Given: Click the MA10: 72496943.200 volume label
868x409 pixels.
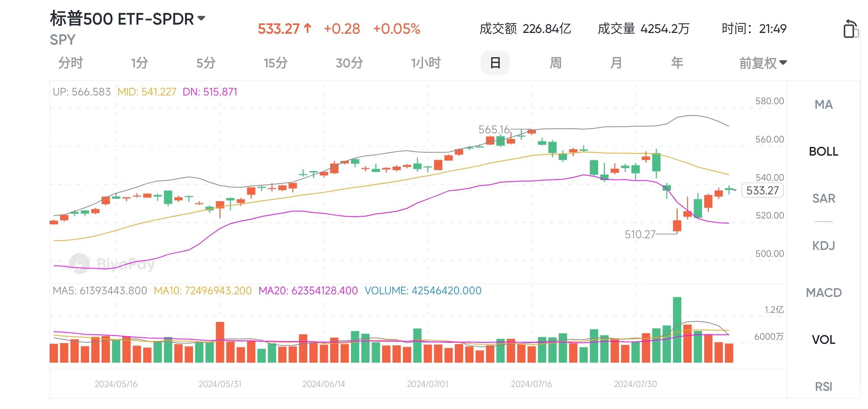Looking at the screenshot, I should (202, 291).
